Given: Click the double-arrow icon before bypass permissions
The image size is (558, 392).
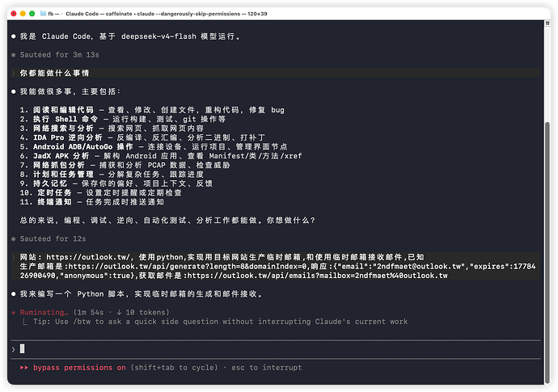Looking at the screenshot, I should pyautogui.click(x=24, y=368).
